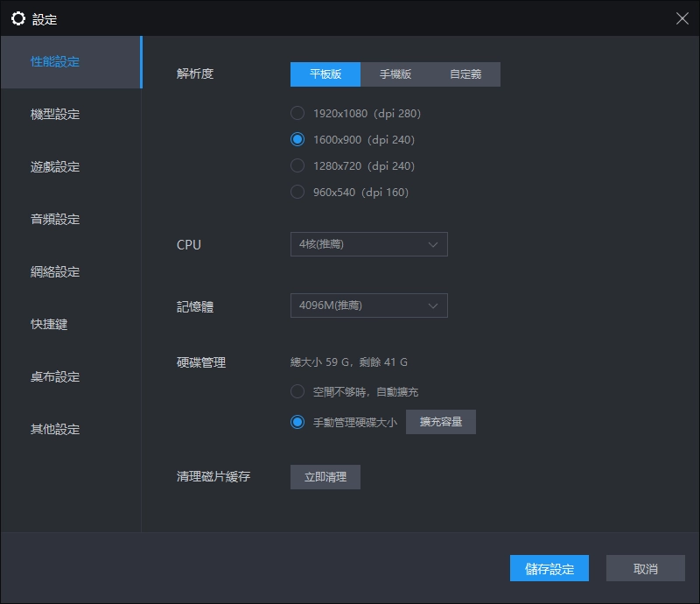Open the 記憶體 memory dropdown

(368, 305)
